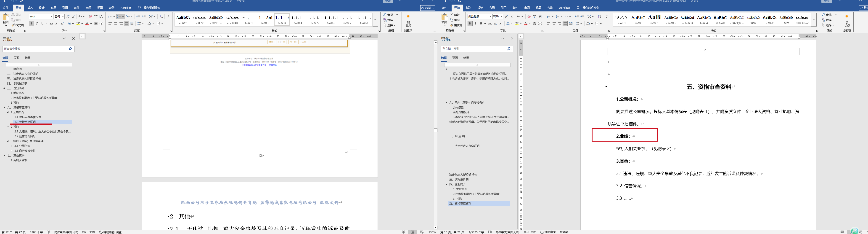Go to 五、资格审查资料 in right navigation pane
The height and width of the screenshot is (234, 868).
pos(479,204)
